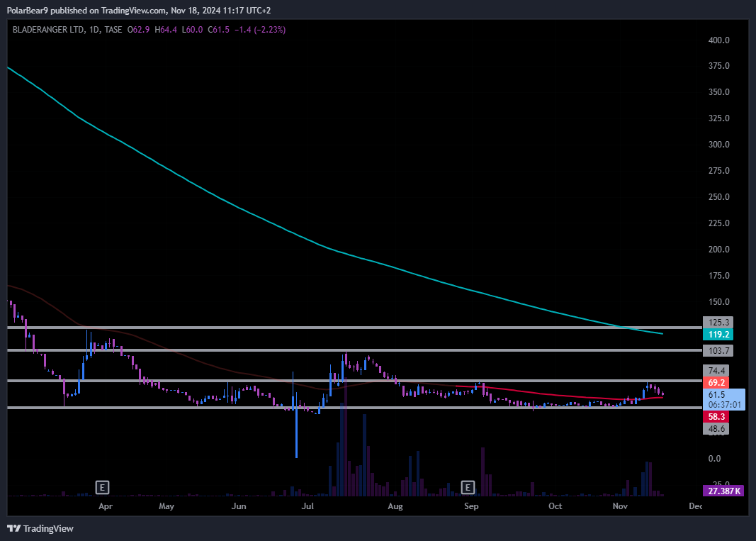Select the 125.3 price level label
This screenshot has height=541, width=756.
click(x=718, y=323)
